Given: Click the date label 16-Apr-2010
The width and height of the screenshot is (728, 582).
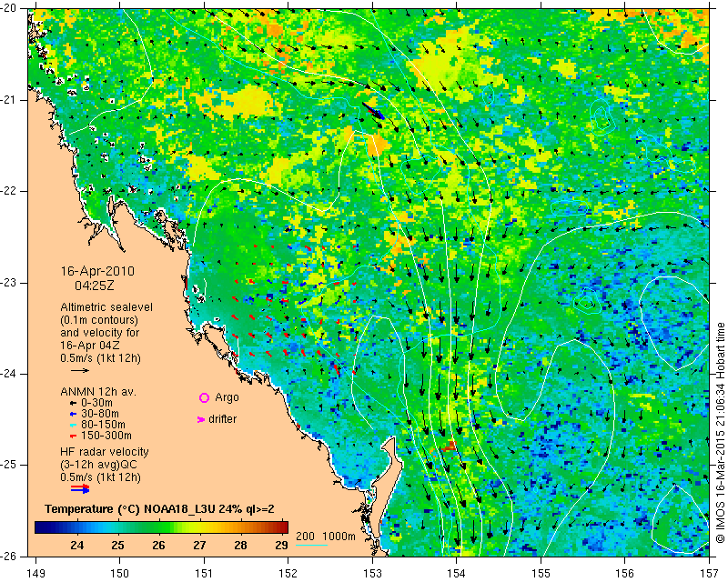Looking at the screenshot, I should 97,271.
